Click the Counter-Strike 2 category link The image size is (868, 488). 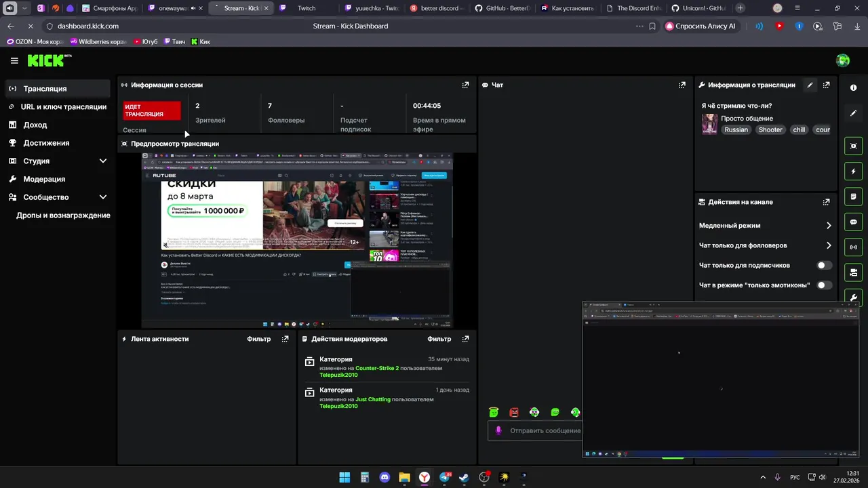pos(377,368)
